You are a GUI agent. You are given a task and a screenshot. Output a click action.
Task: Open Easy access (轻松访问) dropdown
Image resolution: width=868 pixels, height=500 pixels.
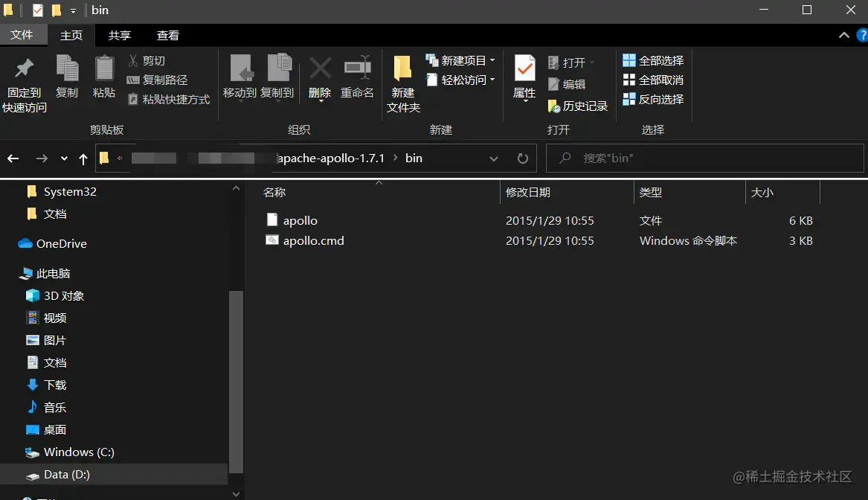[x=460, y=80]
